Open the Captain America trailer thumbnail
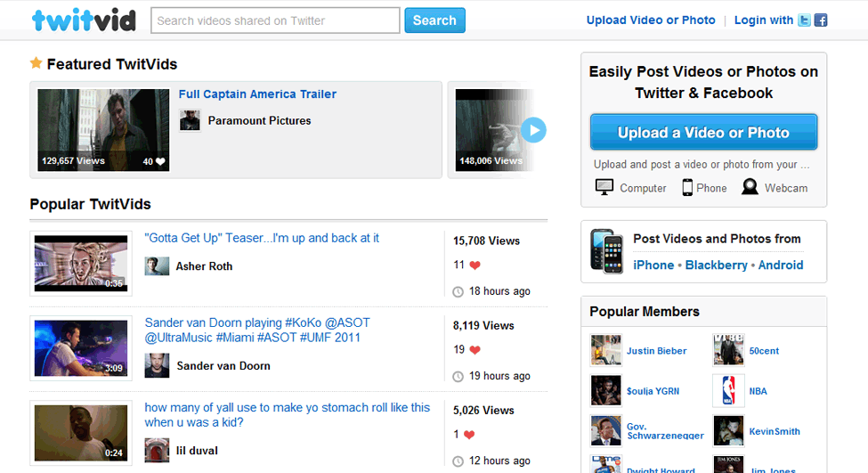Screen dimensions: 868x473 (x=103, y=129)
